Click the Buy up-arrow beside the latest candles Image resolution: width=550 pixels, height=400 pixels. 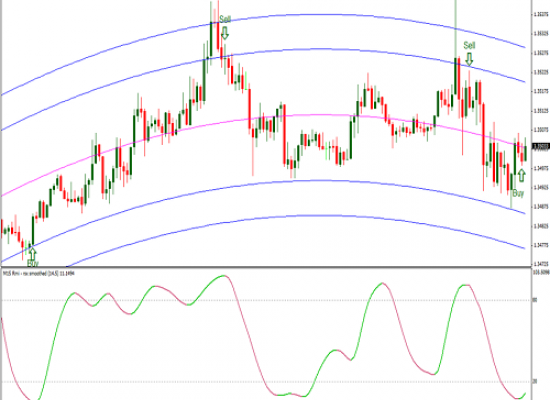[x=522, y=175]
